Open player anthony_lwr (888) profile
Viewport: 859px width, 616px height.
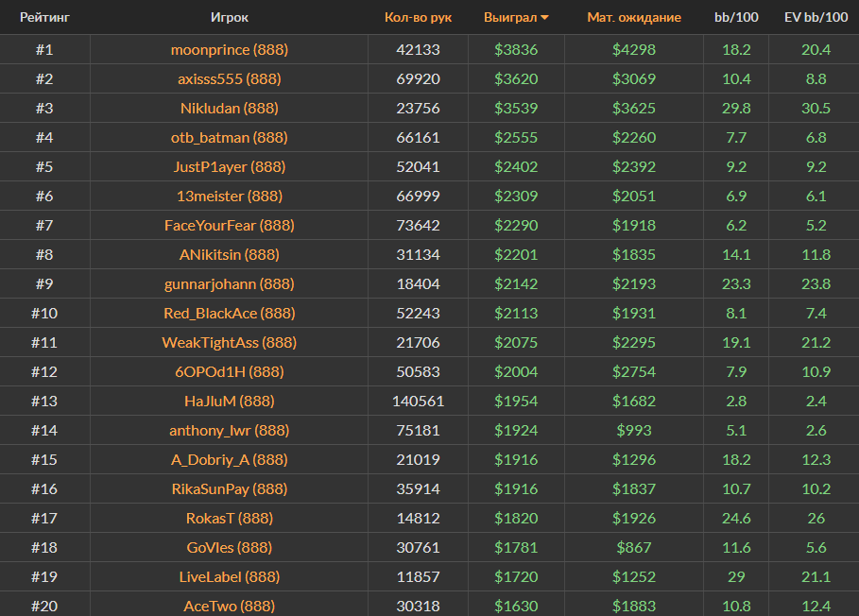pos(230,430)
